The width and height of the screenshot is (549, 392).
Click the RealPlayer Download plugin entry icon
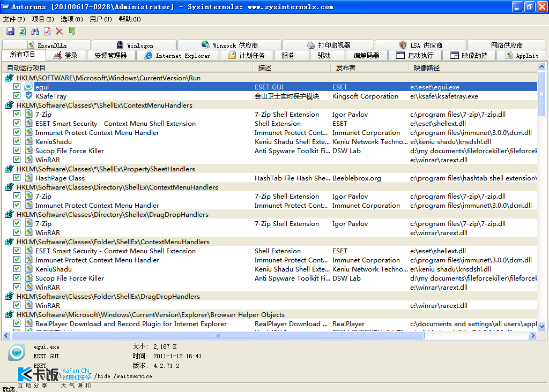pyautogui.click(x=29, y=323)
